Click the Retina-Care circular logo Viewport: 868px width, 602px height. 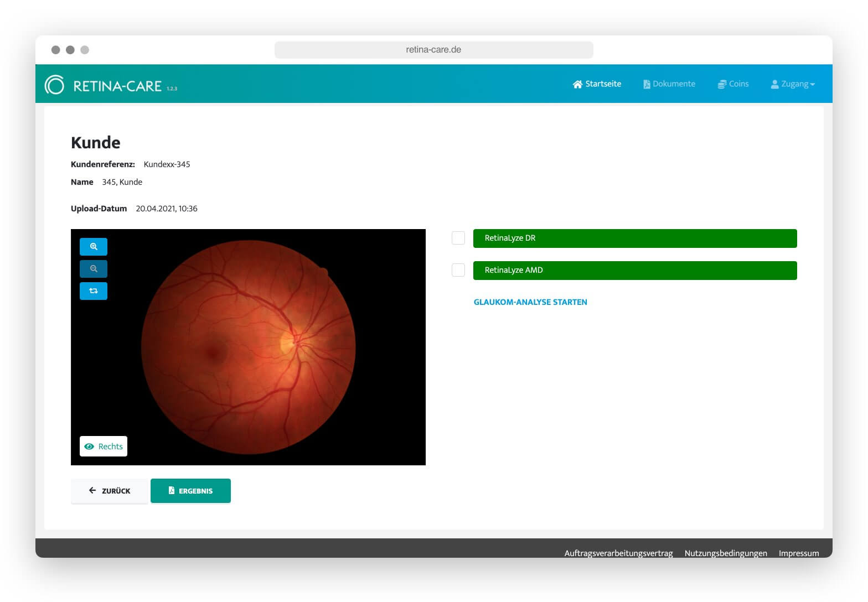point(54,85)
